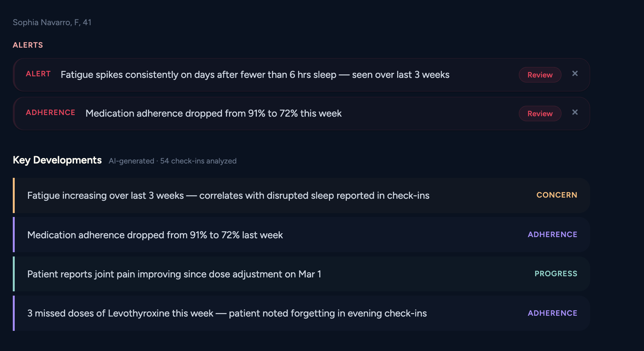Review the medication adherence alert
The image size is (644, 351).
tap(540, 114)
